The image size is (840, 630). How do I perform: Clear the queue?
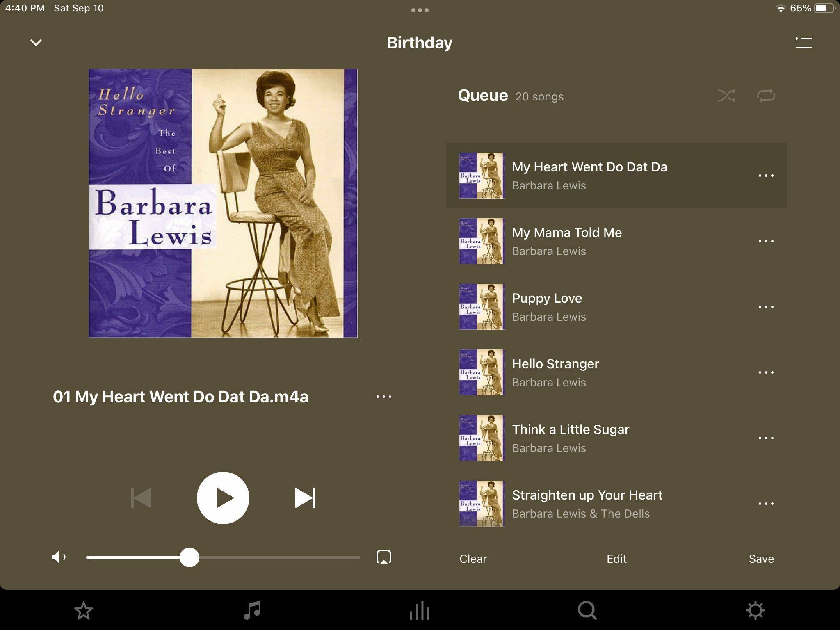click(x=473, y=559)
